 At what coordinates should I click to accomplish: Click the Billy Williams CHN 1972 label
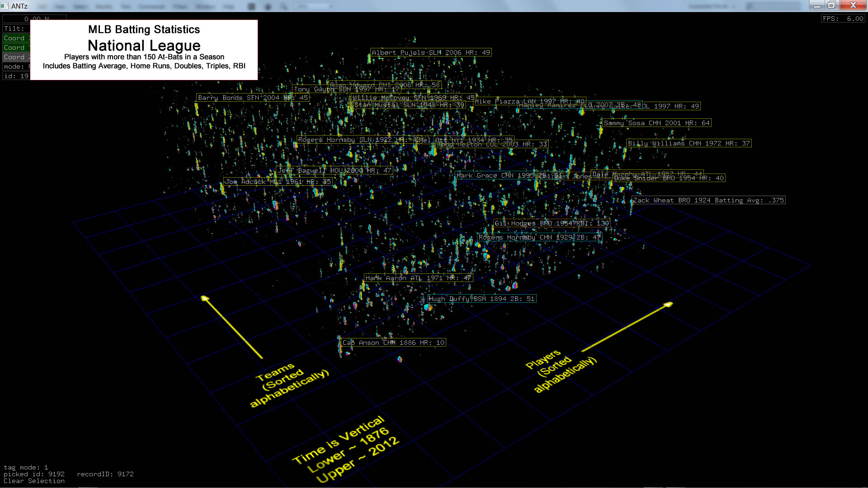point(689,143)
